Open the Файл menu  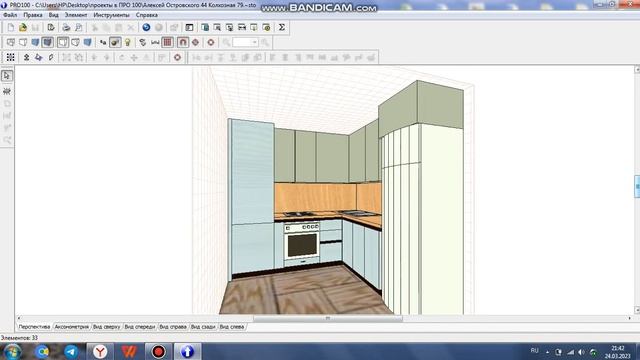(10, 15)
